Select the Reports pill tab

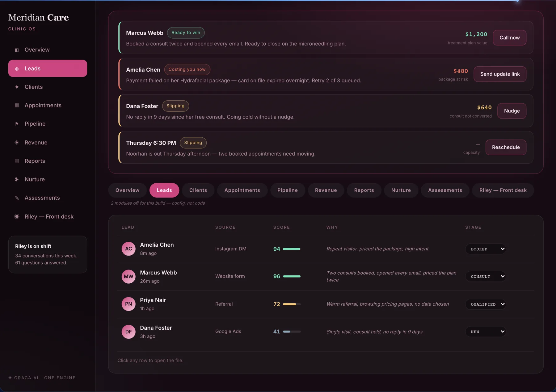pyautogui.click(x=364, y=190)
